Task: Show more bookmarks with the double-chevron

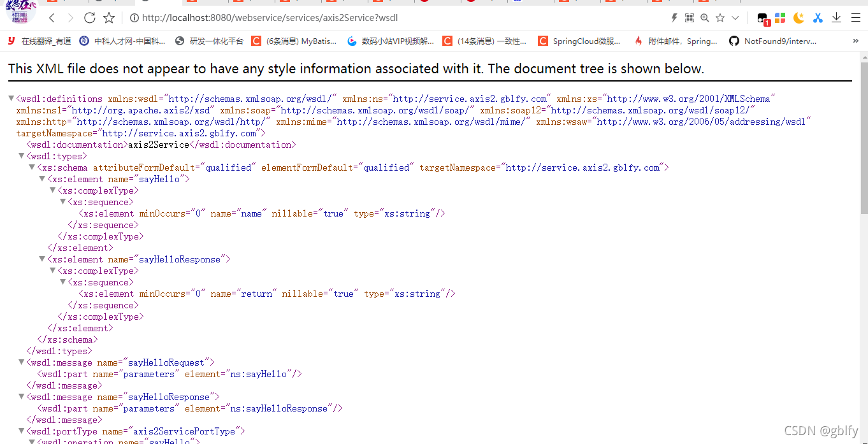Action: (856, 41)
